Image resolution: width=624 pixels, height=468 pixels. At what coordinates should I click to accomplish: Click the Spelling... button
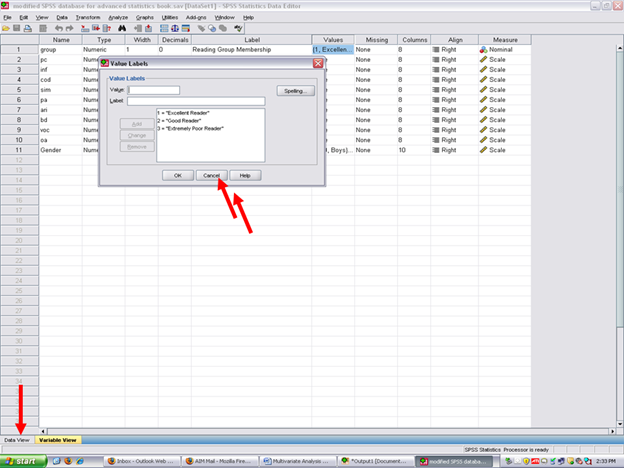tap(296, 90)
